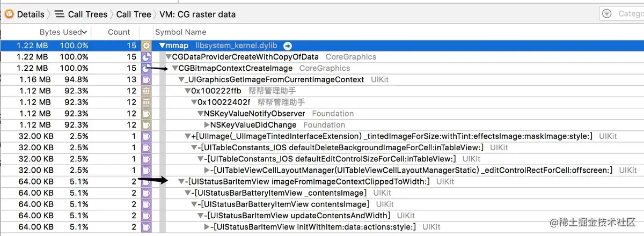This screenshot has height=236, width=644.
Task: Click cup icon in imageFromImageContextClippedToWidth row
Action: pos(146,182)
